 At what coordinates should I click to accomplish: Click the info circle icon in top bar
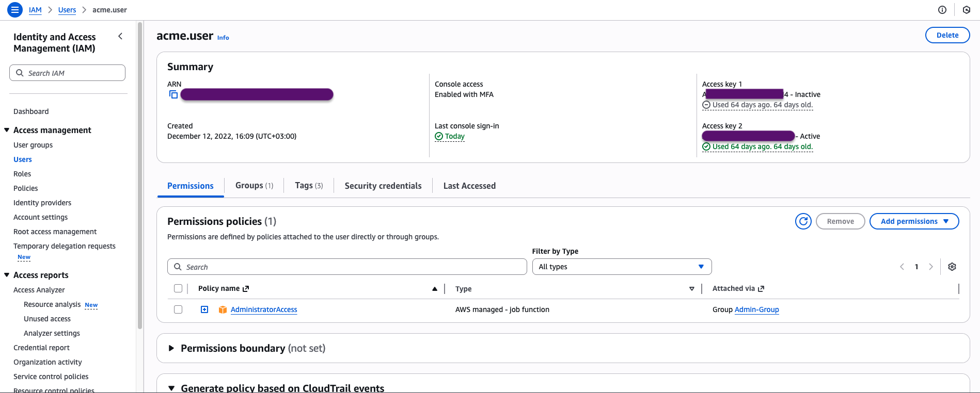pos(942,10)
